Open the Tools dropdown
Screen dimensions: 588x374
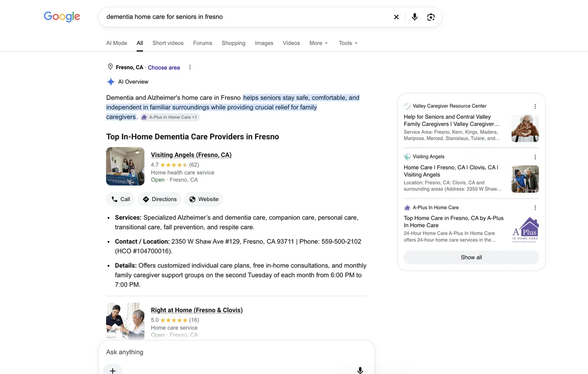(x=349, y=43)
